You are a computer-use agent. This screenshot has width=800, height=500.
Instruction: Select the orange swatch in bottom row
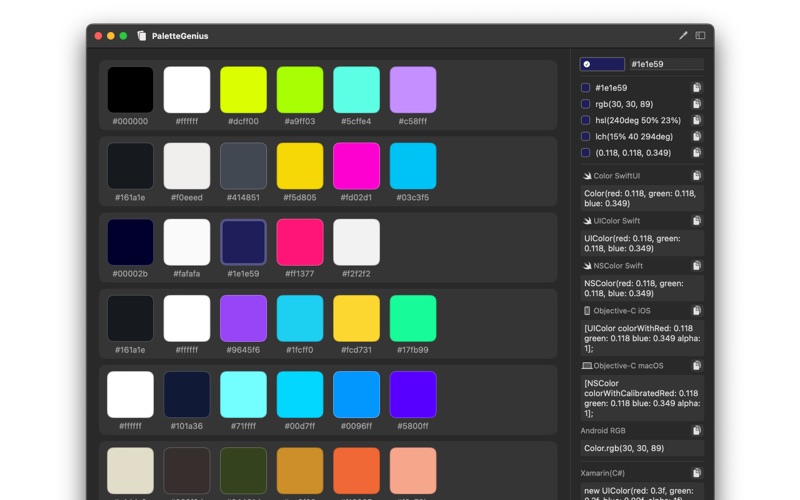click(356, 470)
